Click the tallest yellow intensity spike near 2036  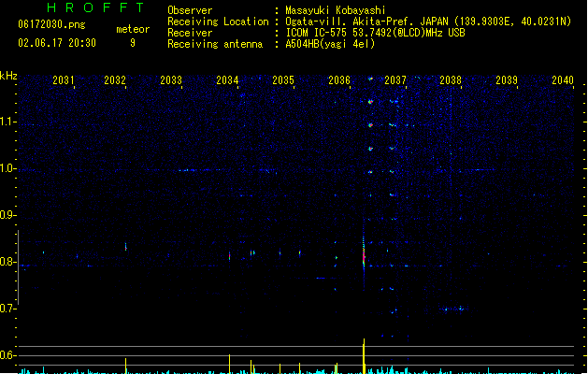pyautogui.click(x=364, y=356)
